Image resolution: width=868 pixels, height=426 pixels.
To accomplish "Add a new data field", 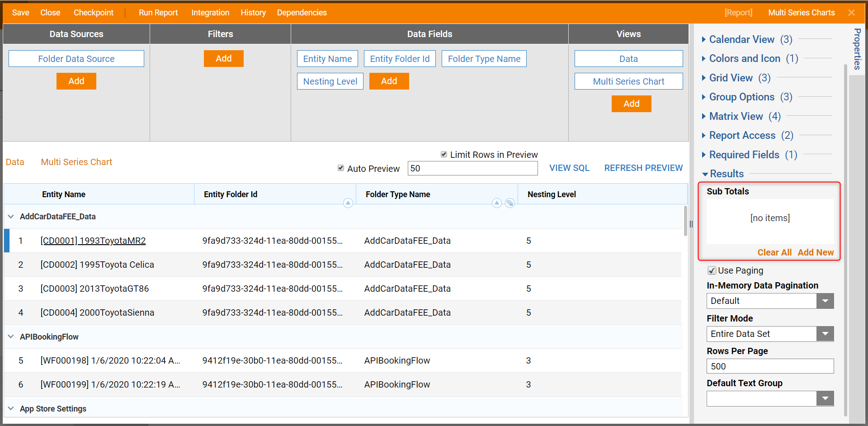I will [x=389, y=81].
